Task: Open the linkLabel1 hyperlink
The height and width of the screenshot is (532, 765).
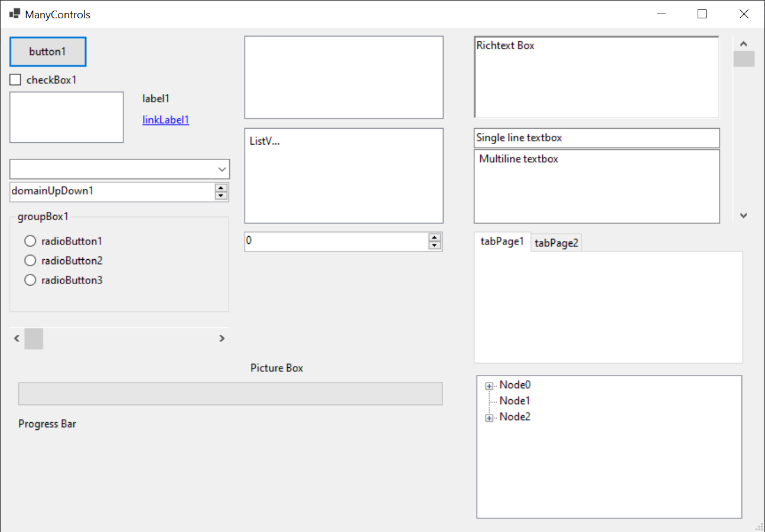Action: pyautogui.click(x=165, y=120)
